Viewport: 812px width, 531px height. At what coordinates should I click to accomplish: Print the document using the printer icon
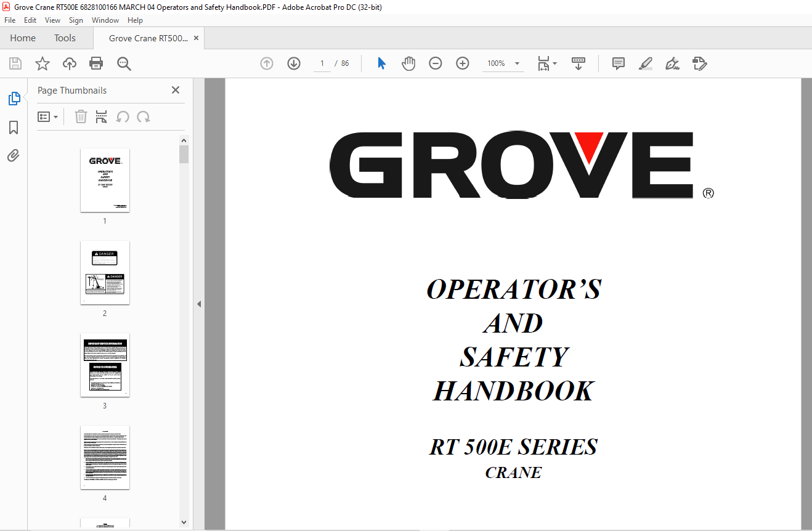[96, 63]
